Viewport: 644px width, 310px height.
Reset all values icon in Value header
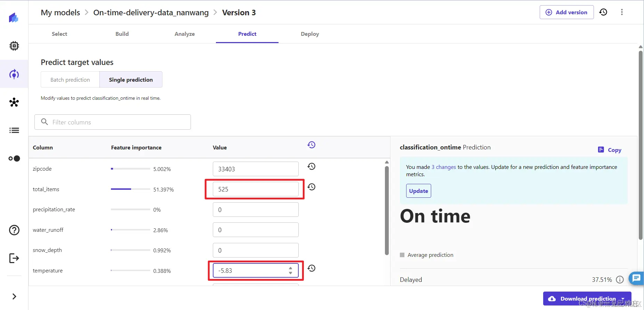pyautogui.click(x=311, y=145)
